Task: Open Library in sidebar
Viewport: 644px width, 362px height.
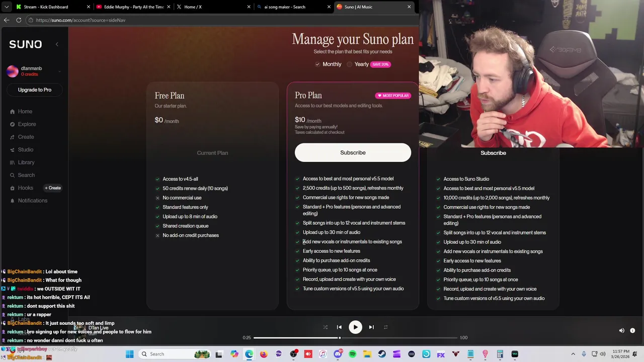Action: (22, 162)
